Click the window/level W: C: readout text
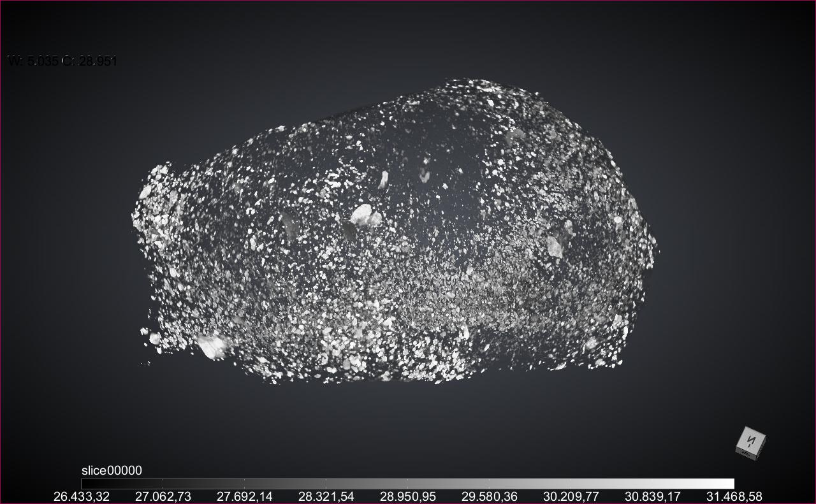 [62, 61]
